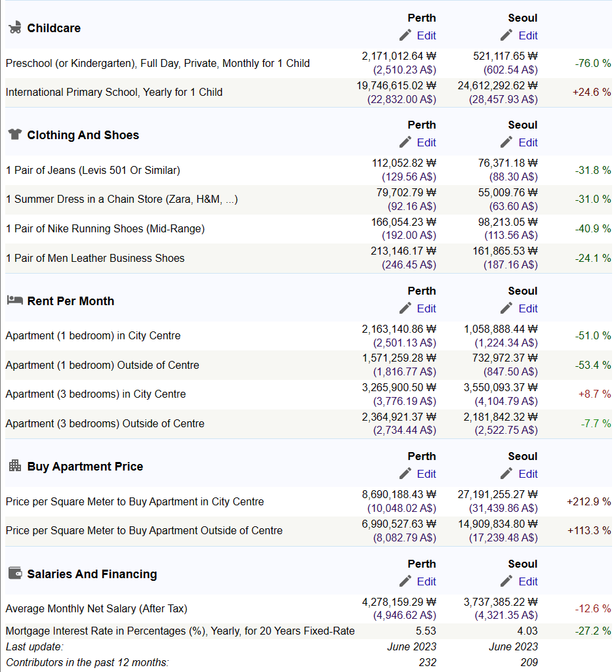Open Edit link for Seoul Rent Per Month
This screenshot has height=672, width=616.
click(527, 308)
